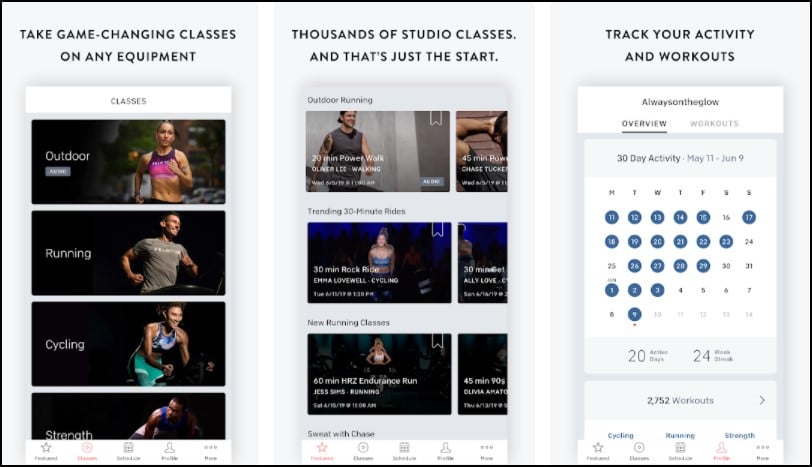Bookmark the 20 min Power Walk class
Viewport: 812px width, 467px height.
coord(436,119)
